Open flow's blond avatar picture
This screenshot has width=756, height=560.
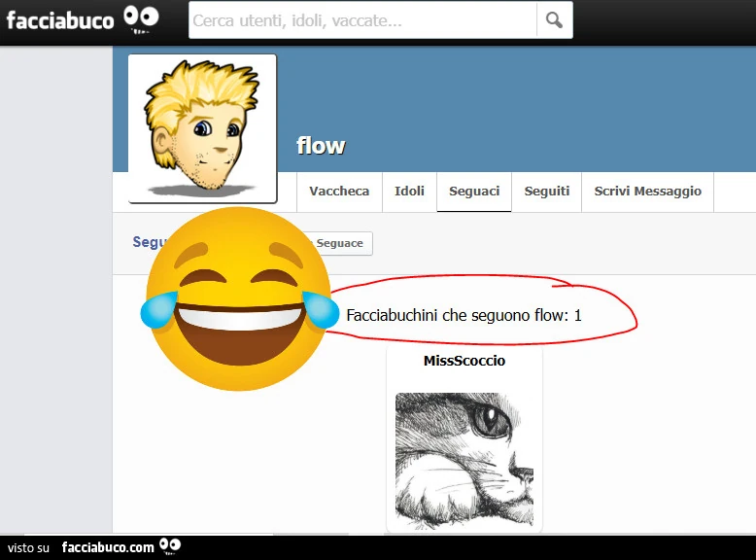click(202, 128)
